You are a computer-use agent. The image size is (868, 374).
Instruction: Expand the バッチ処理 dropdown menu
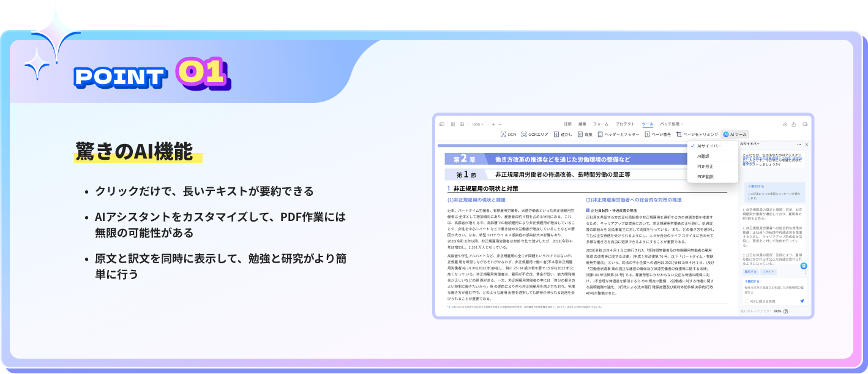[x=671, y=124]
